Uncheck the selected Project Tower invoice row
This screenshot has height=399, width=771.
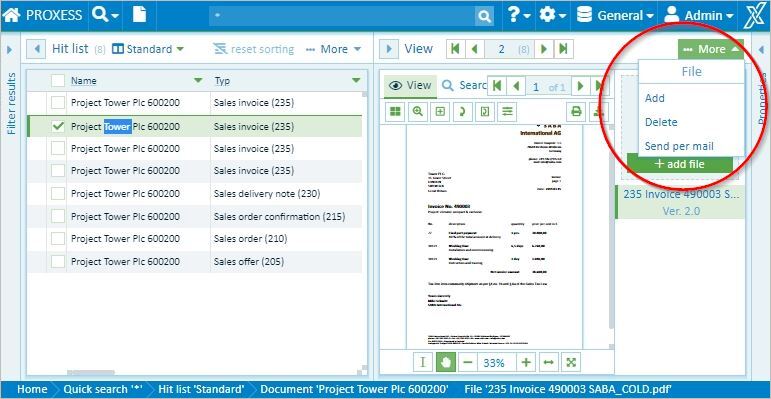tap(58, 126)
